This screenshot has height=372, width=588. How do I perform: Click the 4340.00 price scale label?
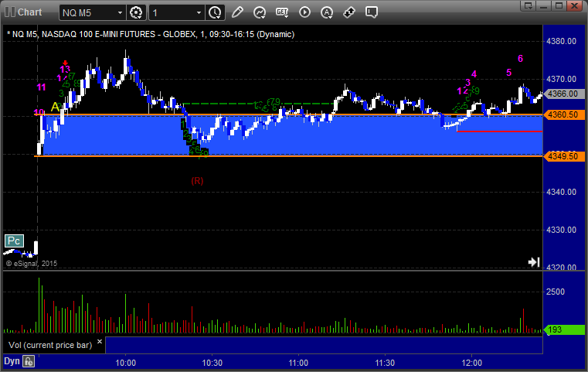(x=562, y=193)
